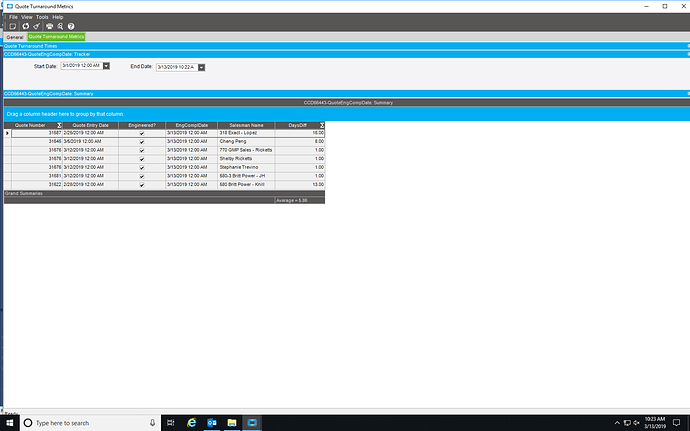Click the active Epicor app icon in taskbar

coord(252,423)
